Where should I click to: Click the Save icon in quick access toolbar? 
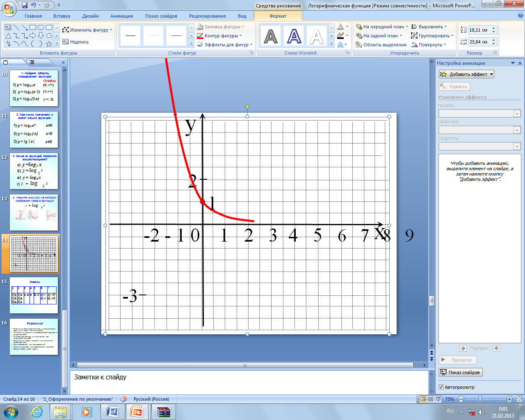[25, 5]
